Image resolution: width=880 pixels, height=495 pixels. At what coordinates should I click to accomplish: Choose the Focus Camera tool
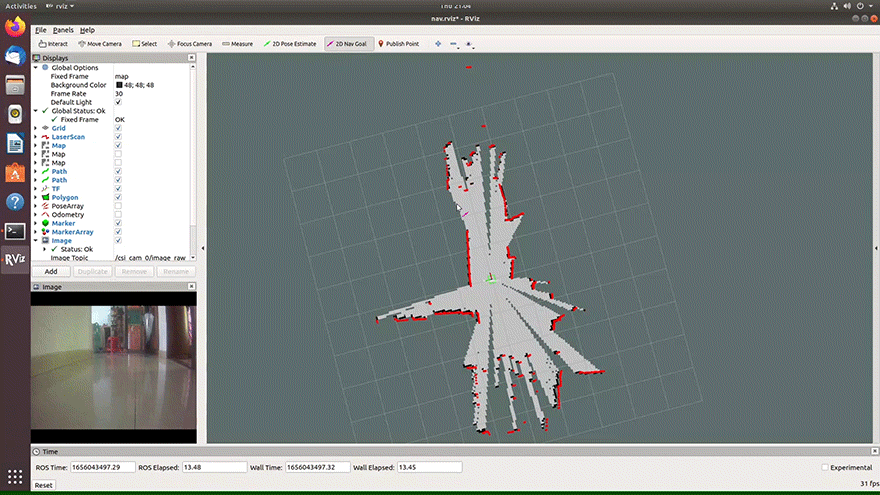coord(189,44)
